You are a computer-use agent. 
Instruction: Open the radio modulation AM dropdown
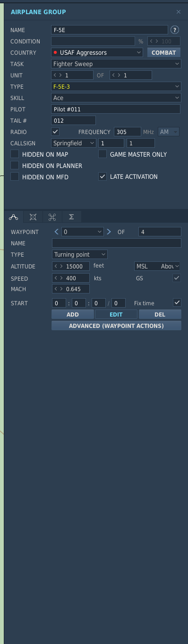tap(169, 132)
